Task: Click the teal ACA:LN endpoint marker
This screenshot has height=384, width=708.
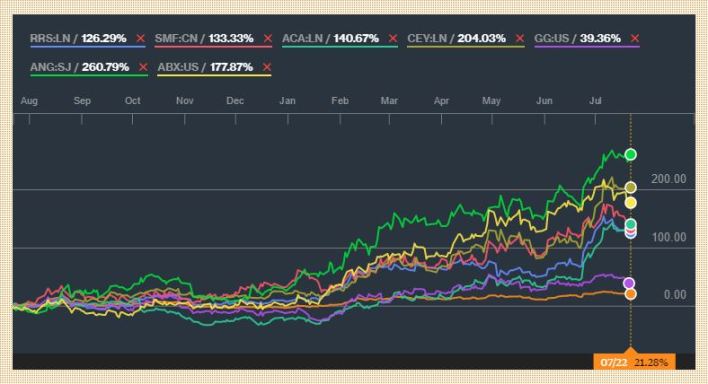Action: (x=630, y=224)
